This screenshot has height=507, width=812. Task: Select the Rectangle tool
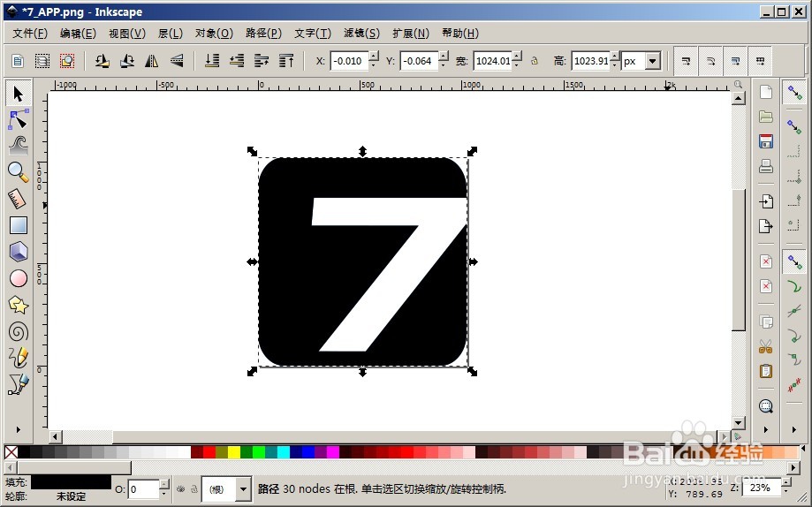(19, 225)
